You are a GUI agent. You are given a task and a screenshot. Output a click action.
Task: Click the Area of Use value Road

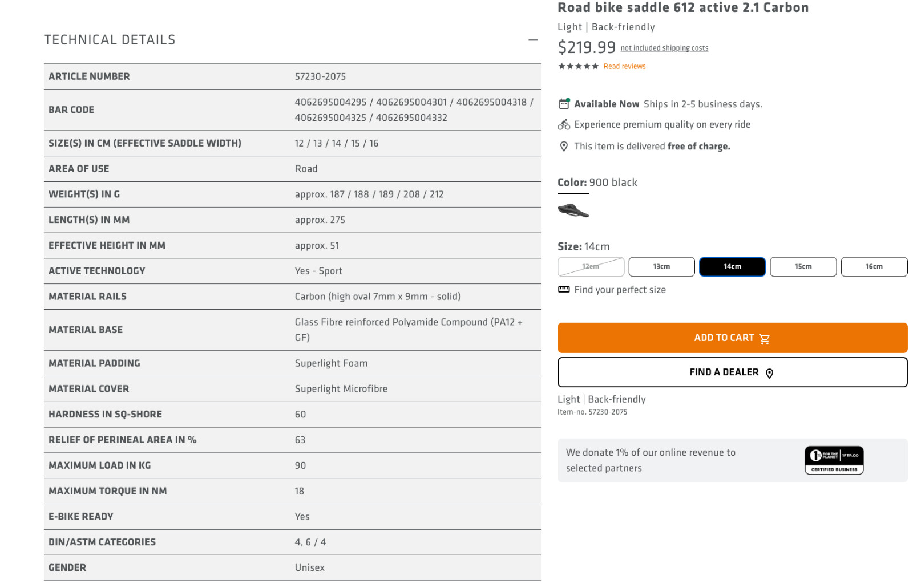click(306, 169)
